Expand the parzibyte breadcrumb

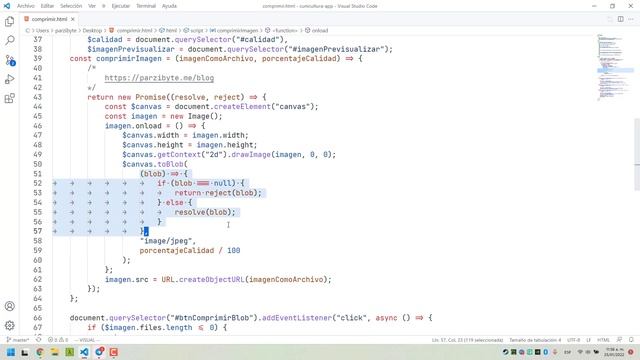tap(66, 31)
